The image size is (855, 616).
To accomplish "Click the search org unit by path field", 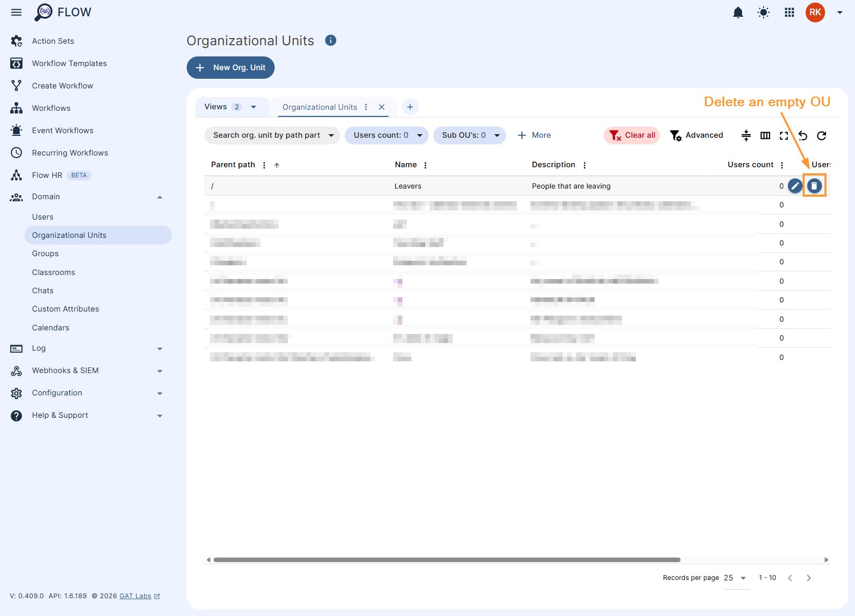I will (266, 135).
